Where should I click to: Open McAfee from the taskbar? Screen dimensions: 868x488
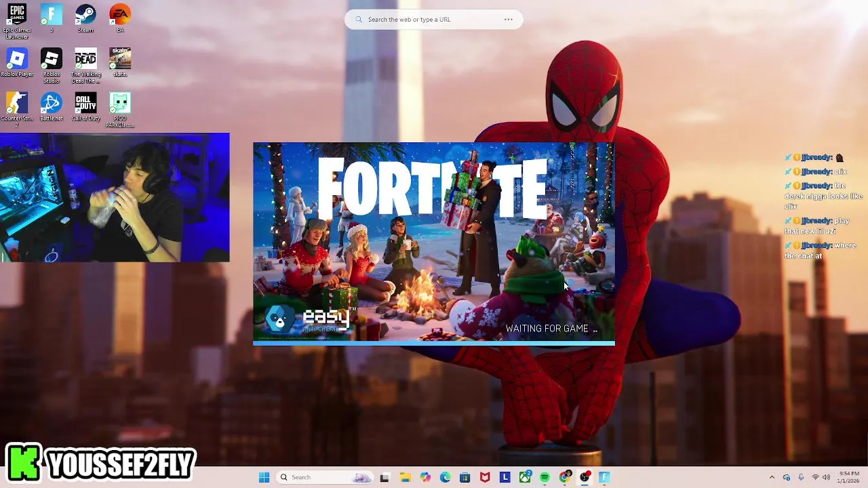(x=485, y=477)
